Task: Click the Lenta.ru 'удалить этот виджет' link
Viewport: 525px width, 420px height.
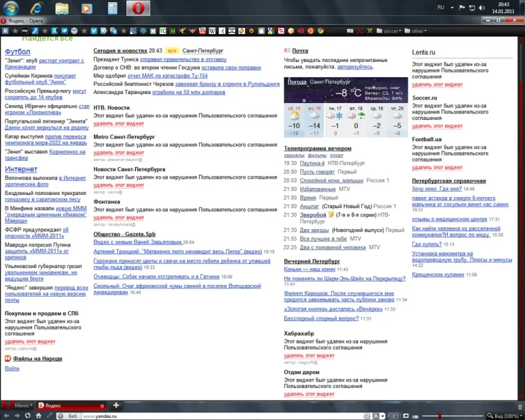Action: (437, 84)
